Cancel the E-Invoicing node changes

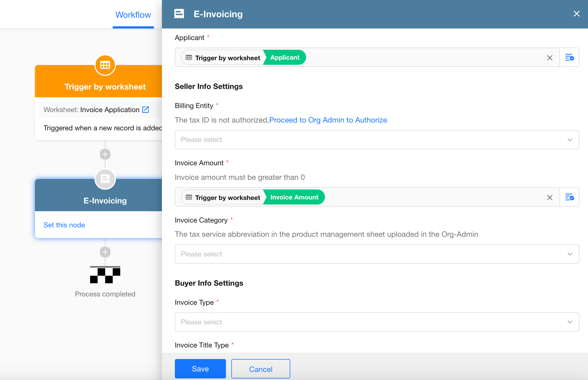pyautogui.click(x=260, y=369)
